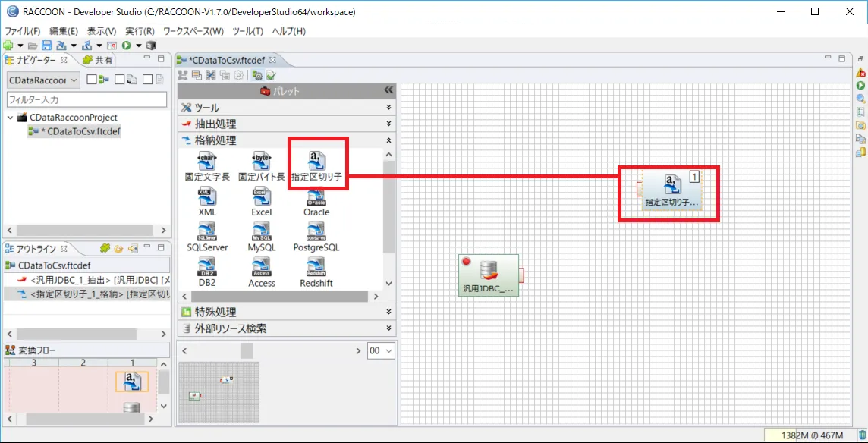Pick the Excel storage icon in palette
This screenshot has height=443, width=868.
(x=261, y=200)
